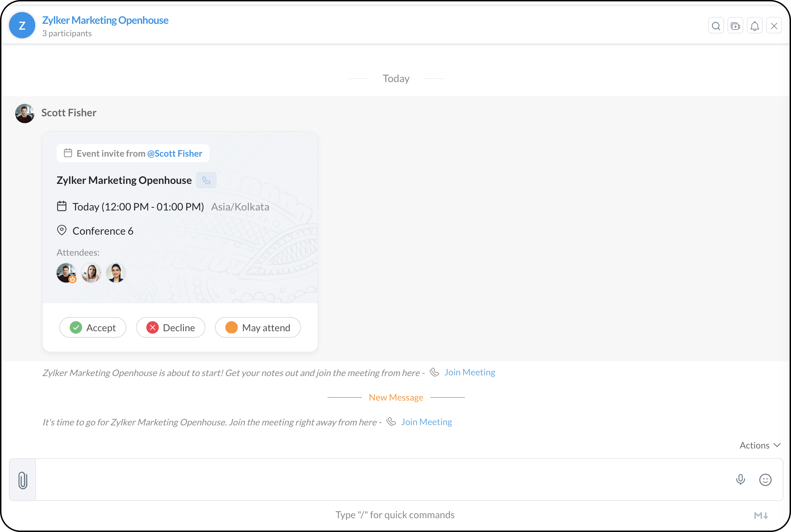Open Zylker Marketing Openhouse channel title

pyautogui.click(x=105, y=20)
